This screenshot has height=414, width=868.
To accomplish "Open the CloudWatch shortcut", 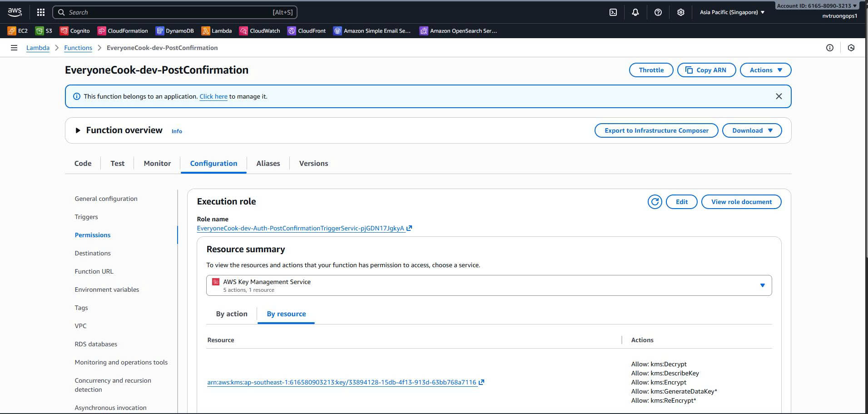I will point(260,31).
